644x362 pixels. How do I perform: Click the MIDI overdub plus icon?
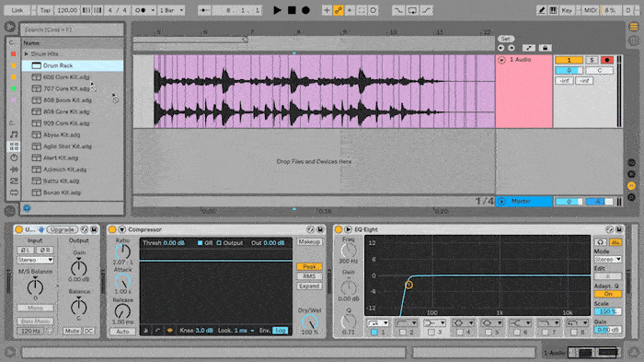click(x=327, y=10)
